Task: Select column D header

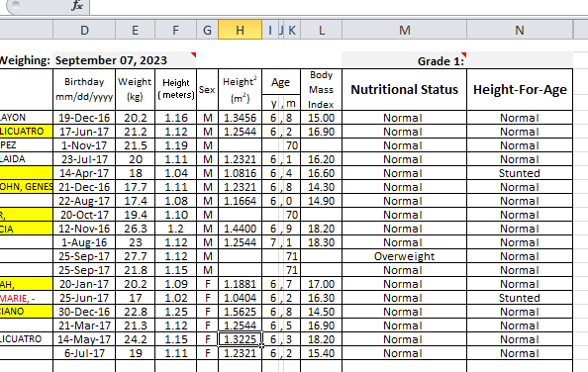Action: (84, 30)
